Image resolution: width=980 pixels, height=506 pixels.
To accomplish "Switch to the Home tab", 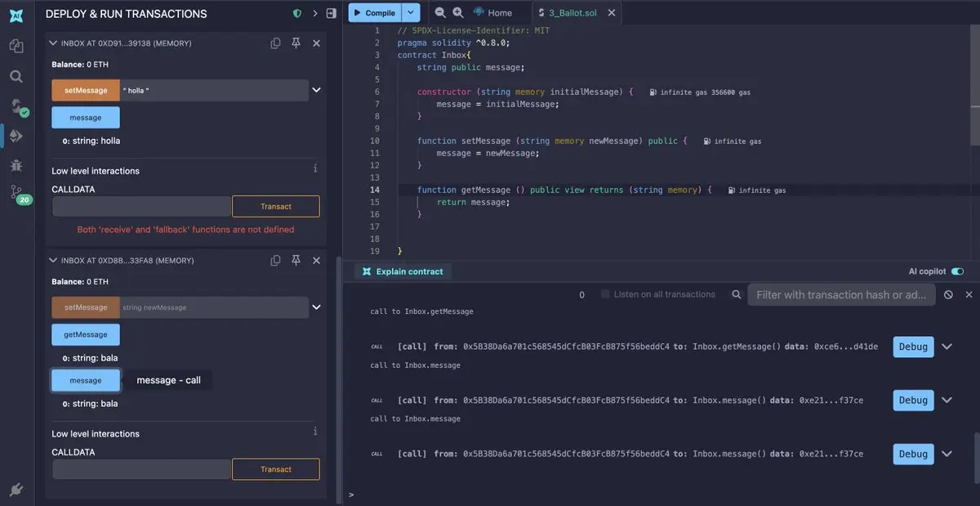I will point(493,13).
